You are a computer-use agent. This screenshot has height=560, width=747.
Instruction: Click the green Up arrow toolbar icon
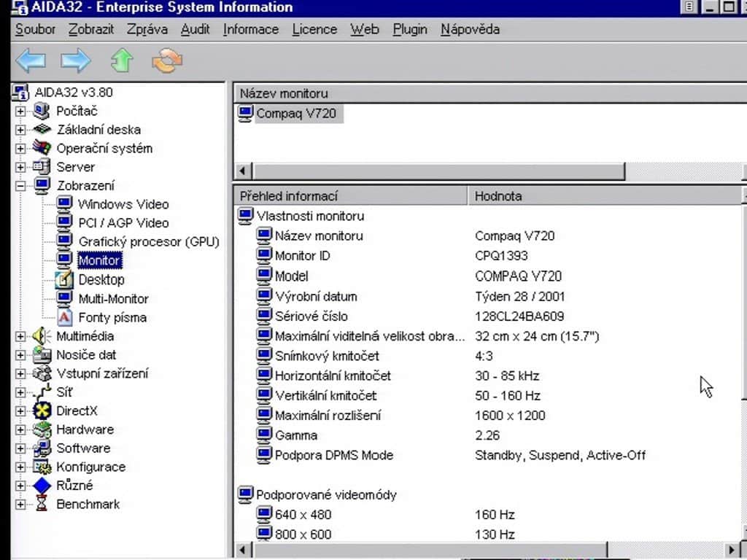point(122,61)
